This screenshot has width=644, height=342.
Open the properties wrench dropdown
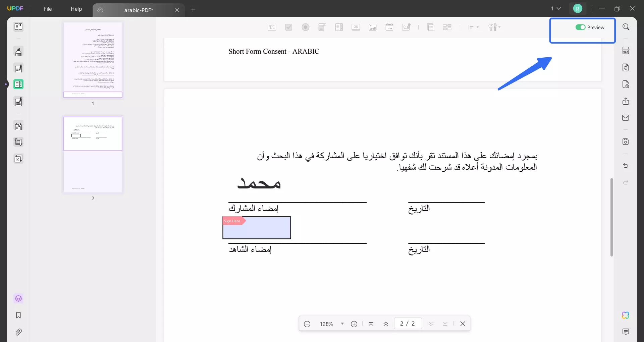(x=494, y=27)
